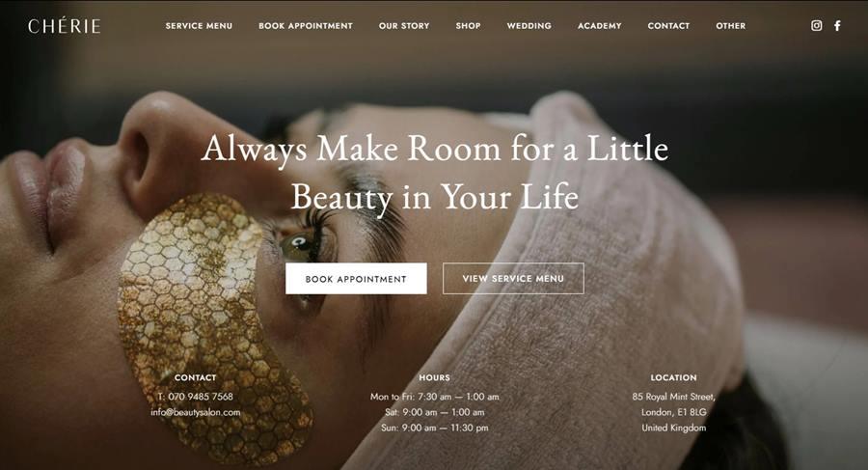Open the Service Menu nav item
868x470 pixels.
click(199, 25)
